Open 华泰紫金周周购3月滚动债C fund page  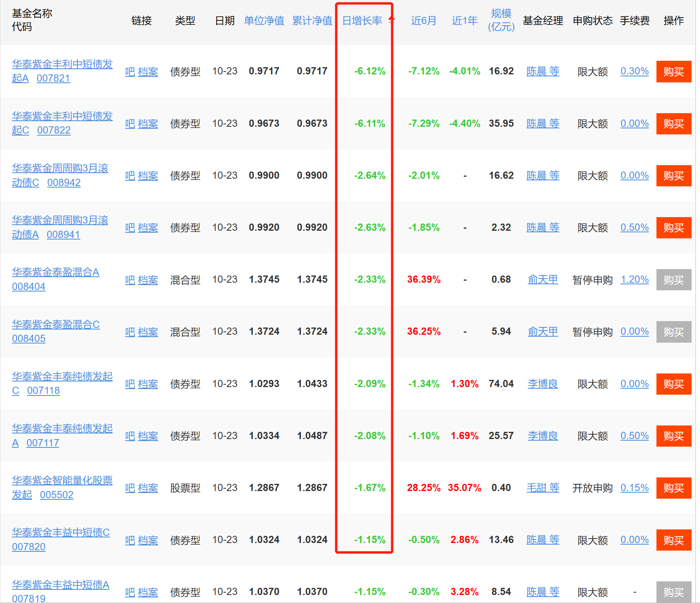point(60,175)
